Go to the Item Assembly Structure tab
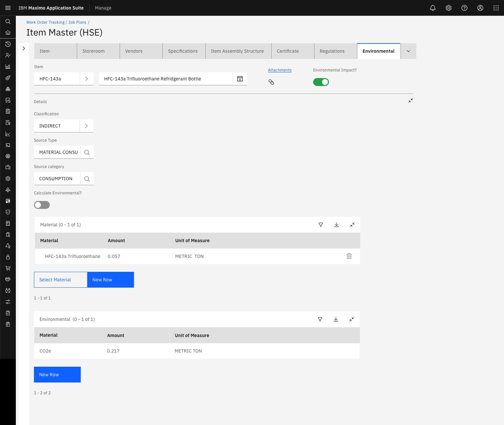504x425 pixels. pyautogui.click(x=238, y=51)
